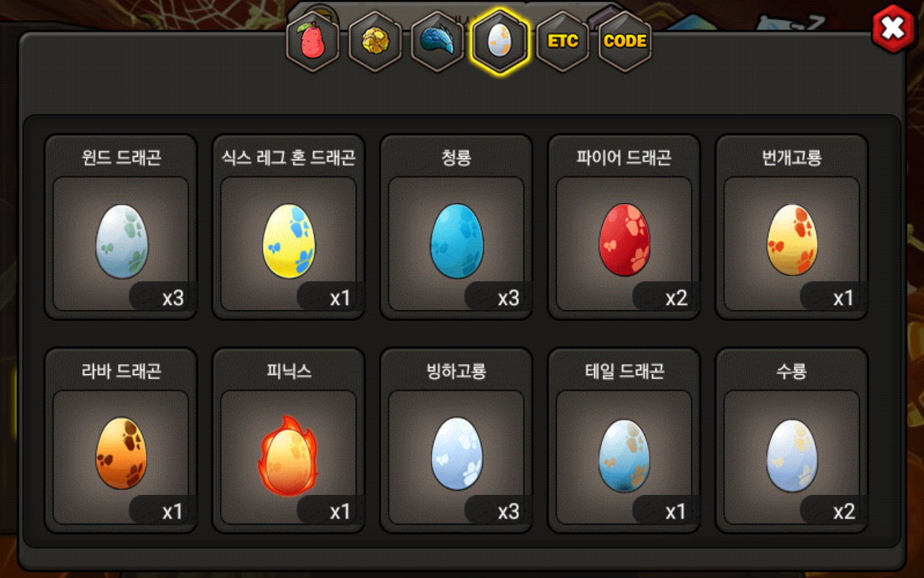924x578 pixels.
Task: Select the orange 라바 드래곤 egg
Action: pos(121,440)
